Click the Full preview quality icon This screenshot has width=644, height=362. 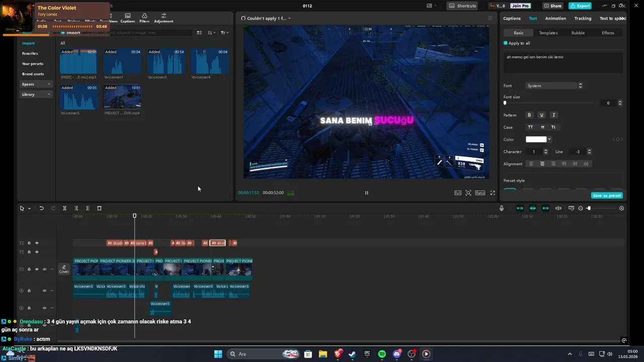coord(458,193)
